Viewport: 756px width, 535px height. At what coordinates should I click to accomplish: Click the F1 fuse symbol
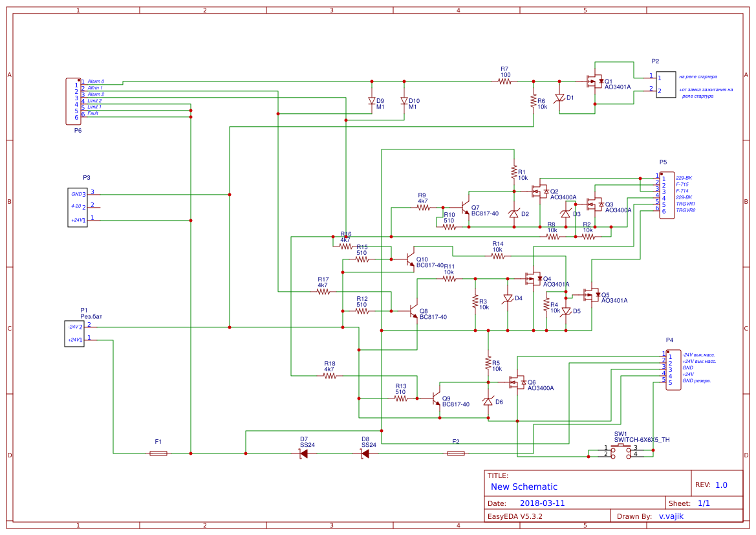pos(158,453)
